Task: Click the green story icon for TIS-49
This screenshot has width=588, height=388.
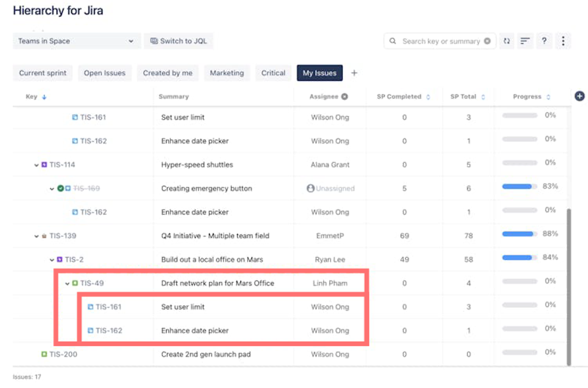Action: (x=75, y=283)
